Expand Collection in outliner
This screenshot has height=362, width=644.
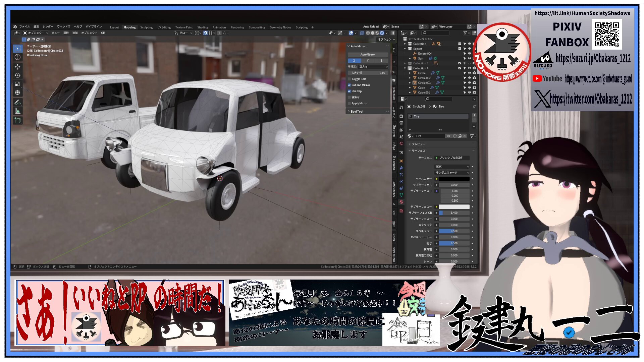(x=405, y=44)
